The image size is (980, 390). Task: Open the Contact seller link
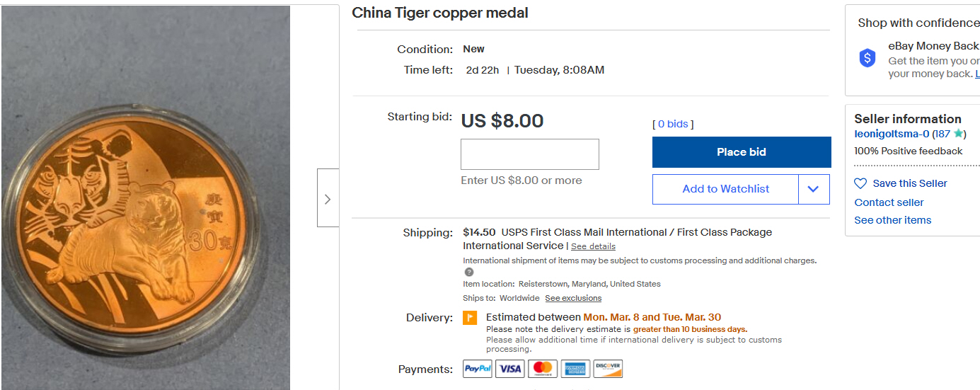tap(889, 202)
